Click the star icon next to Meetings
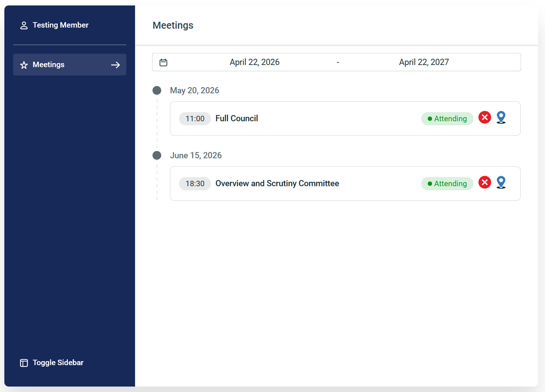 (x=24, y=65)
